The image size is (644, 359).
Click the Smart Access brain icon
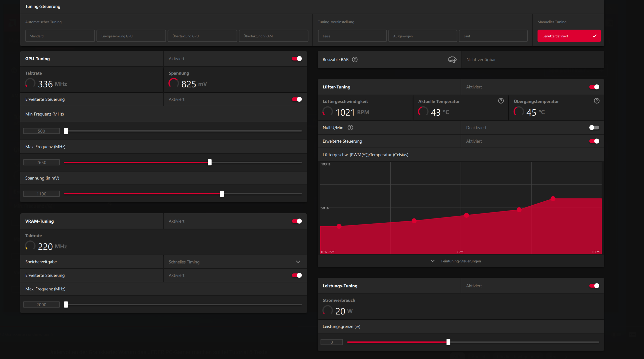pos(452,59)
